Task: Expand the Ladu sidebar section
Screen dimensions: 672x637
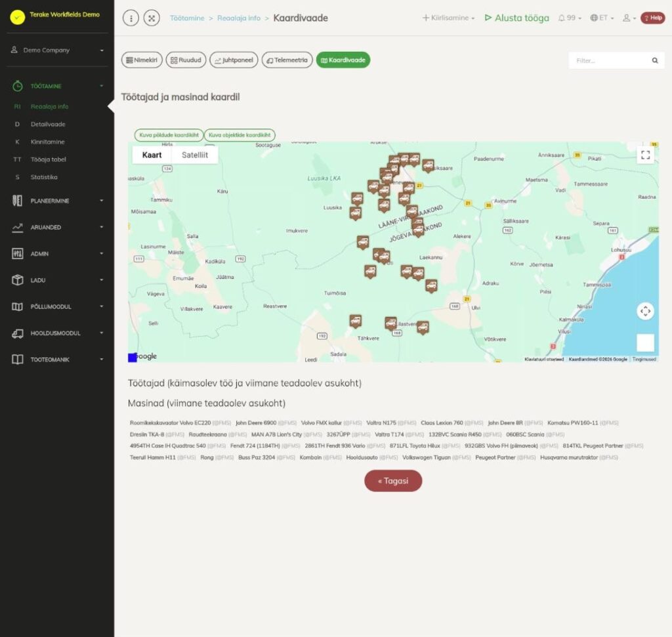Action: (x=58, y=280)
